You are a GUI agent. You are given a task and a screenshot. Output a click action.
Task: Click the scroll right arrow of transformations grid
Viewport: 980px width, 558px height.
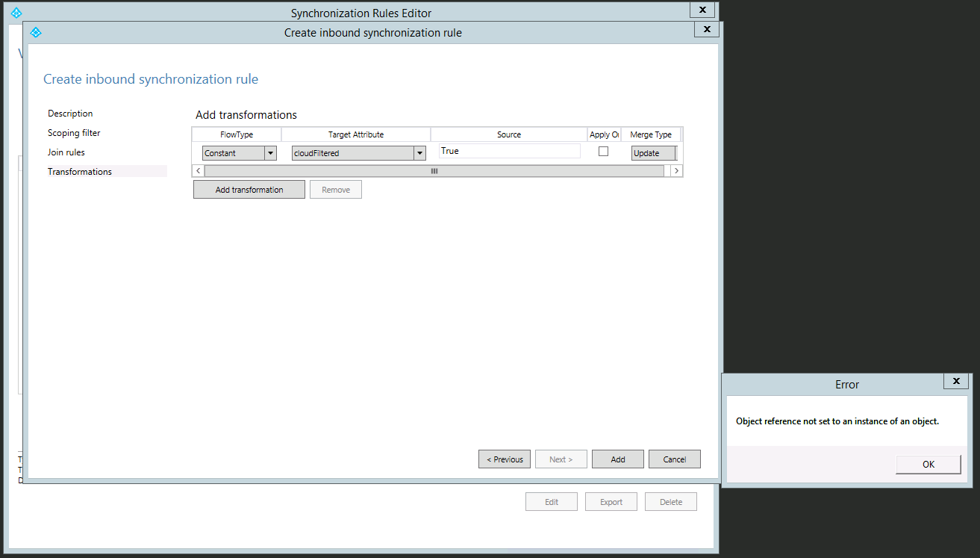tap(676, 171)
